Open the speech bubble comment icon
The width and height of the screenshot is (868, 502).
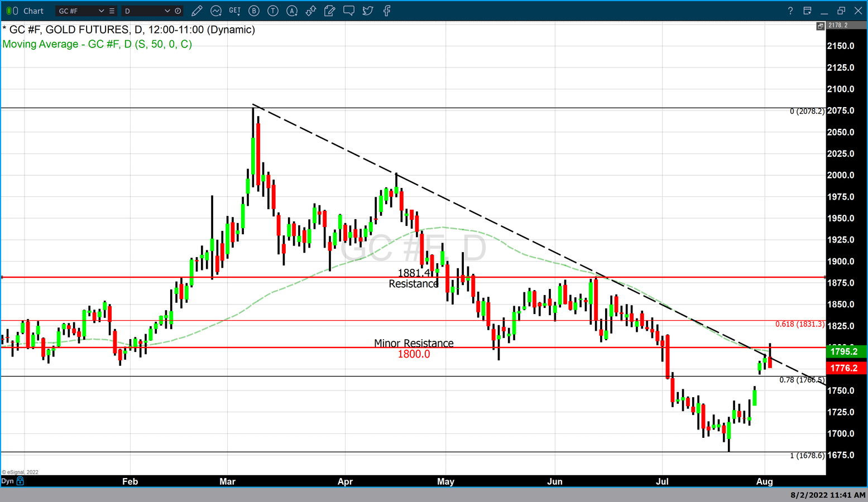point(349,11)
